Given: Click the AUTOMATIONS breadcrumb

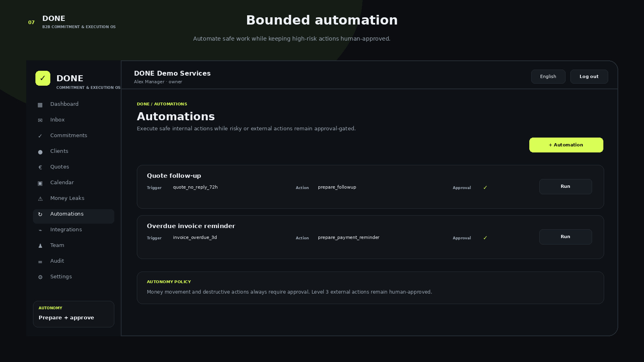Looking at the screenshot, I should tap(171, 104).
